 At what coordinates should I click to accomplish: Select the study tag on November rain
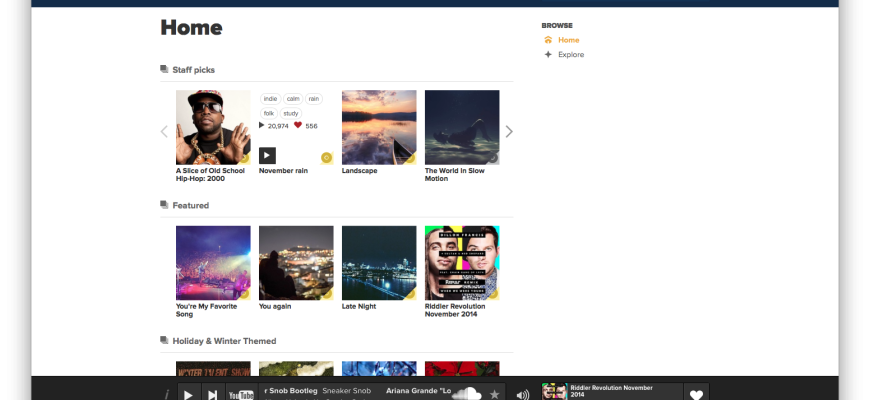(291, 113)
